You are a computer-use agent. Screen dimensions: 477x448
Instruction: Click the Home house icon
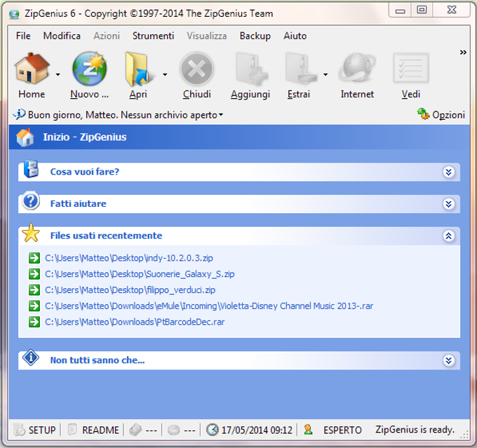[x=32, y=69]
